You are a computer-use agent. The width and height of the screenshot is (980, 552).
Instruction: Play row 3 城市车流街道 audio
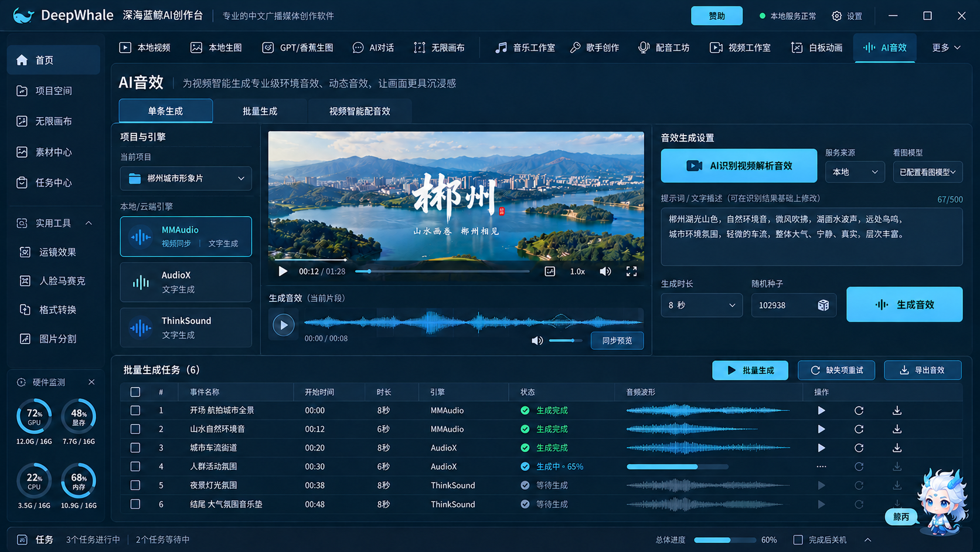tap(821, 448)
